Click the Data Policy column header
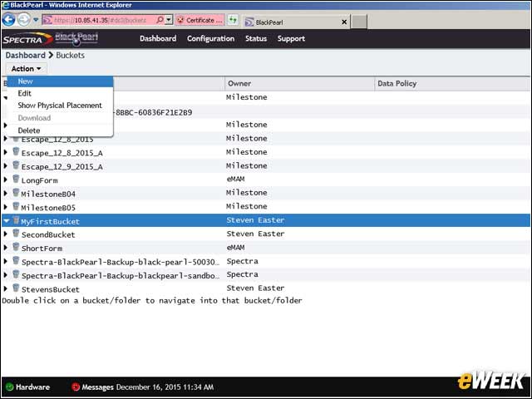This screenshot has height=399, width=532. click(x=452, y=83)
